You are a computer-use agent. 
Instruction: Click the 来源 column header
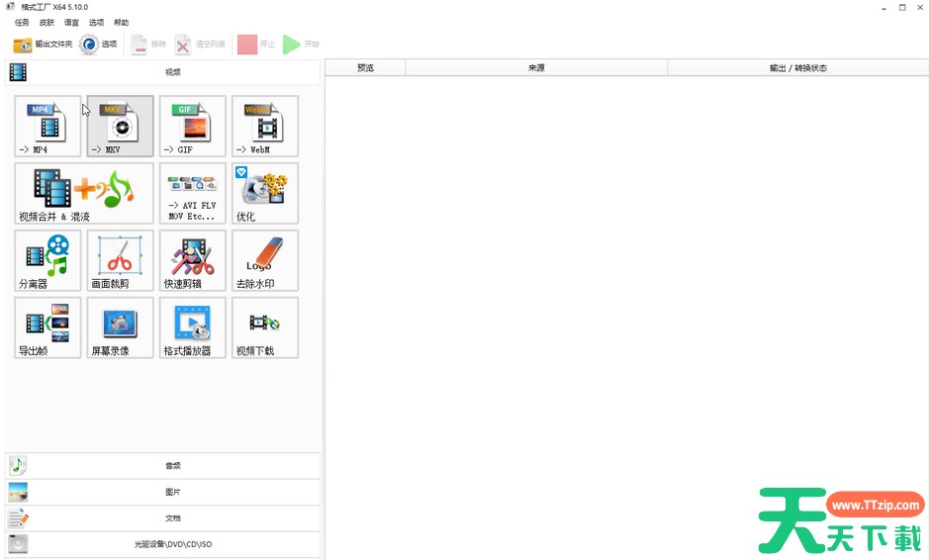coord(535,68)
